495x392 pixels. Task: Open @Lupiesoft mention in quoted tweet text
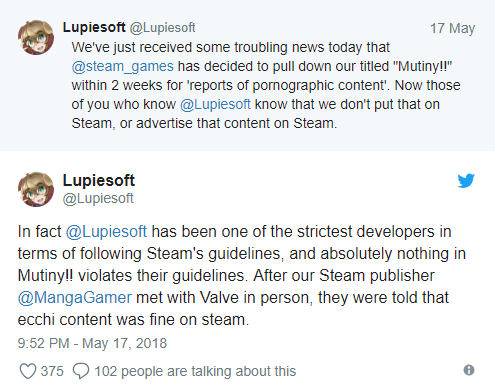coord(215,104)
